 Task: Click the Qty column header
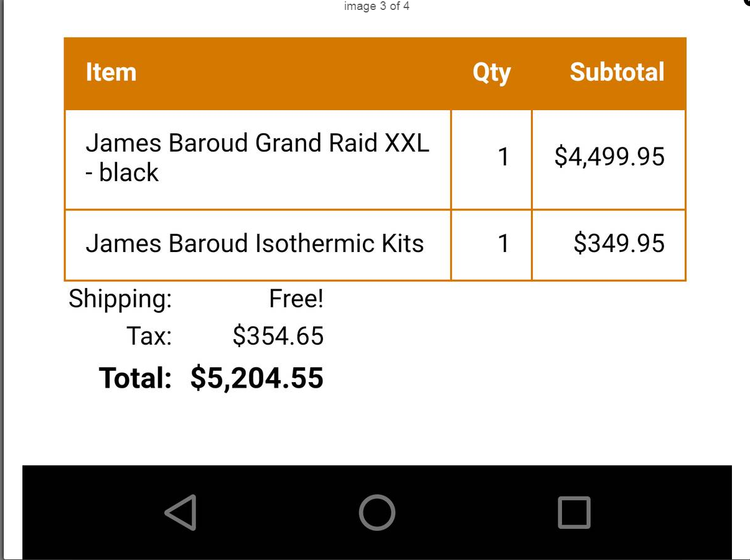492,73
